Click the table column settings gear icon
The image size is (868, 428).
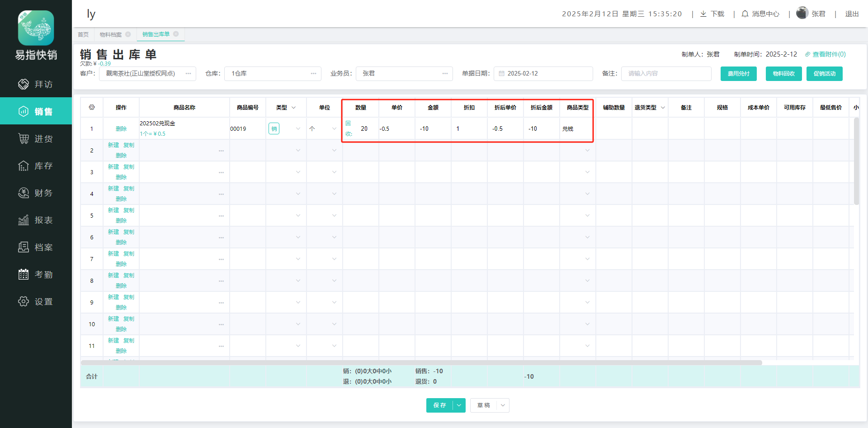(92, 107)
